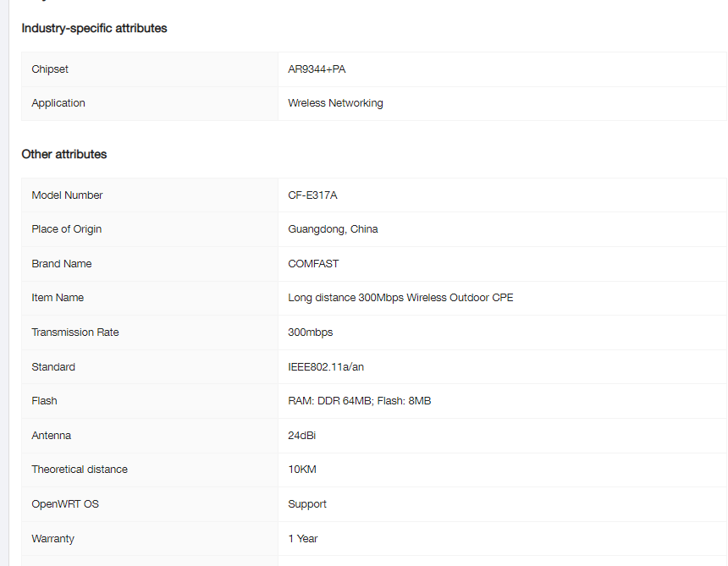Select the COMFAST brand value
This screenshot has width=728, height=566.
point(313,264)
